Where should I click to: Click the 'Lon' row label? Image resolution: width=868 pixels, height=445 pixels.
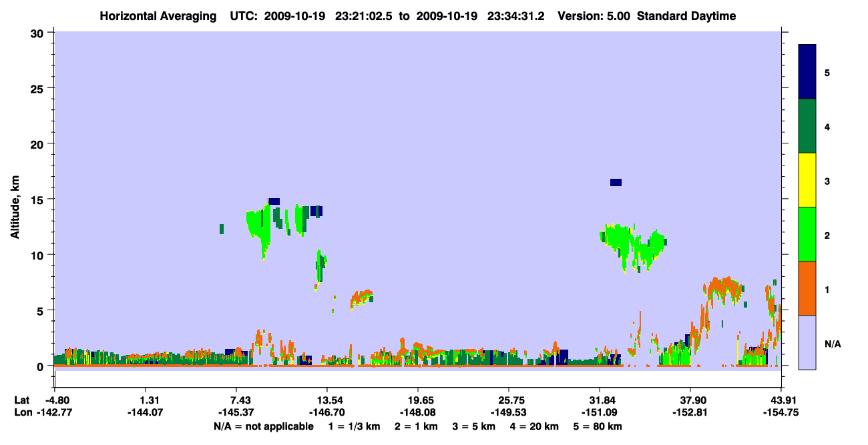(22, 412)
